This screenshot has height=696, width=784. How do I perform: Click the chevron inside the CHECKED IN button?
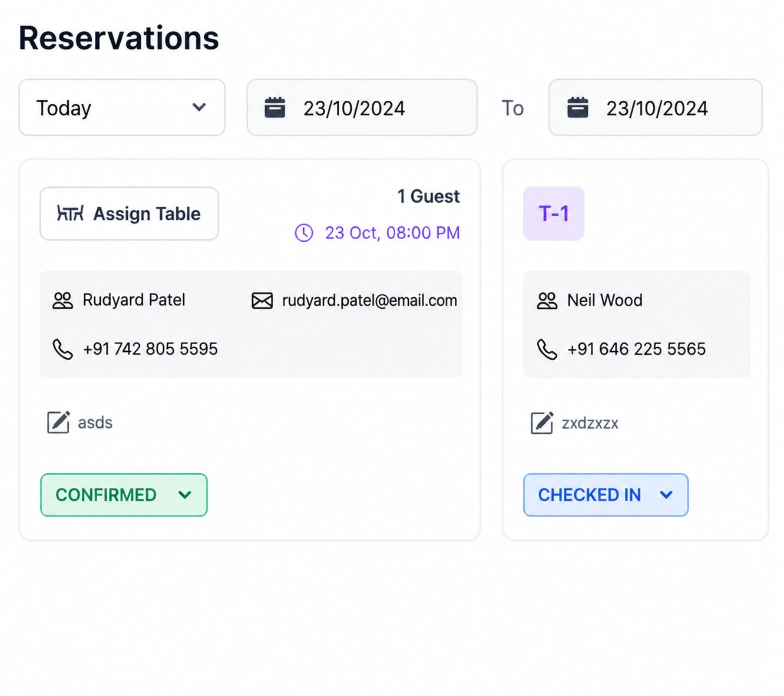tap(666, 495)
